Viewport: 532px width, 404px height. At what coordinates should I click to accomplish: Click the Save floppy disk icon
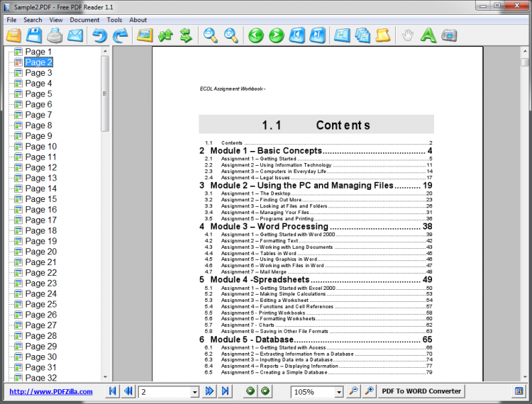[35, 35]
